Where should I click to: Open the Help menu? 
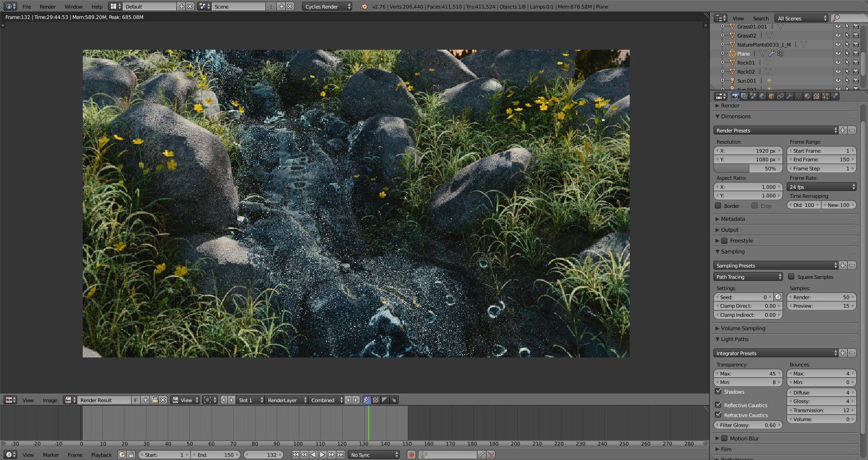click(97, 7)
